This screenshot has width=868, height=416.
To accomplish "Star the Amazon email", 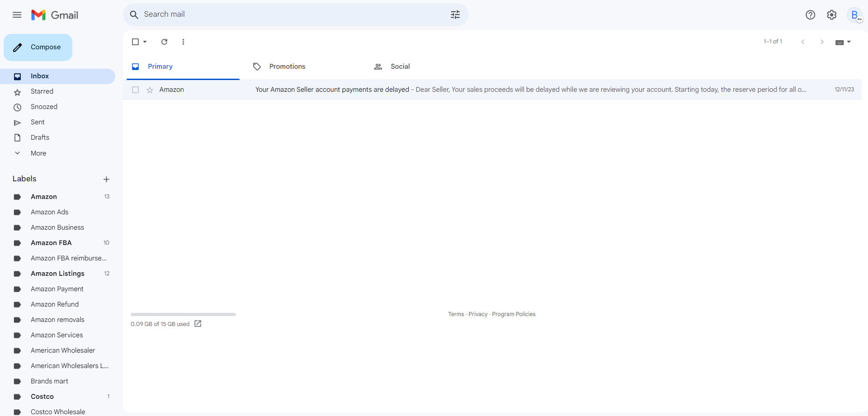I will tap(150, 90).
